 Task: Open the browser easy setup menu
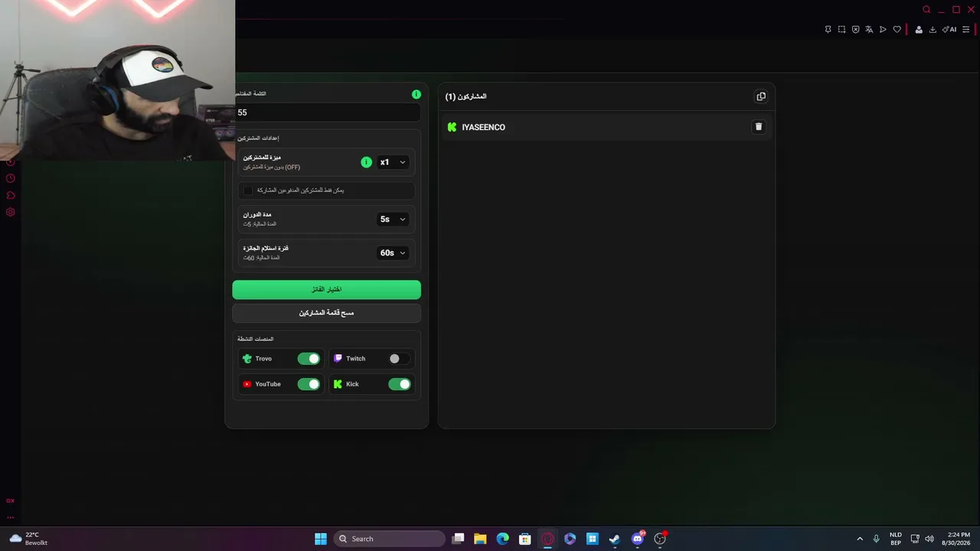pyautogui.click(x=965, y=30)
